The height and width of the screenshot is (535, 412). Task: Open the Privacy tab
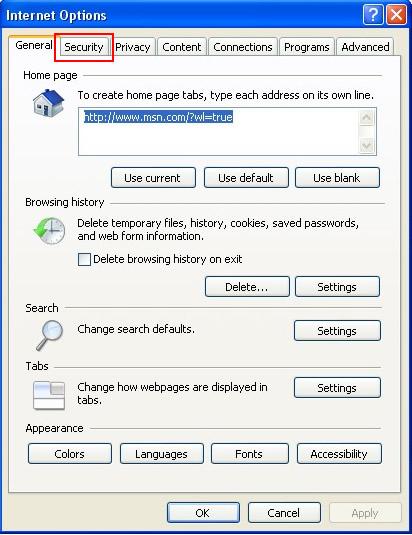(133, 47)
